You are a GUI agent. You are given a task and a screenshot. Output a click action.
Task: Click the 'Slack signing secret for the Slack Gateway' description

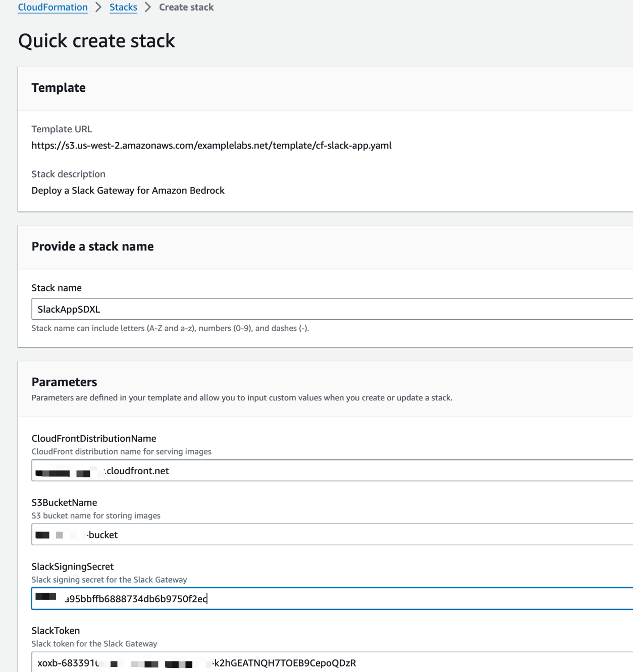(109, 580)
